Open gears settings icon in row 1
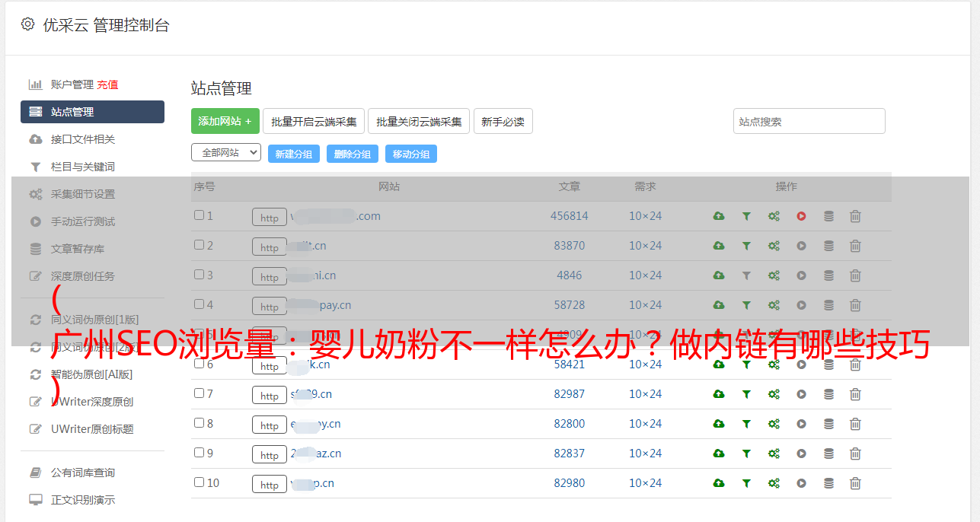The height and width of the screenshot is (522, 980). click(774, 216)
